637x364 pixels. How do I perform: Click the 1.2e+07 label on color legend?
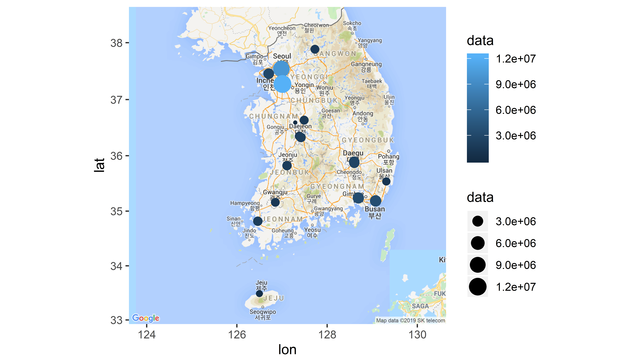click(516, 59)
